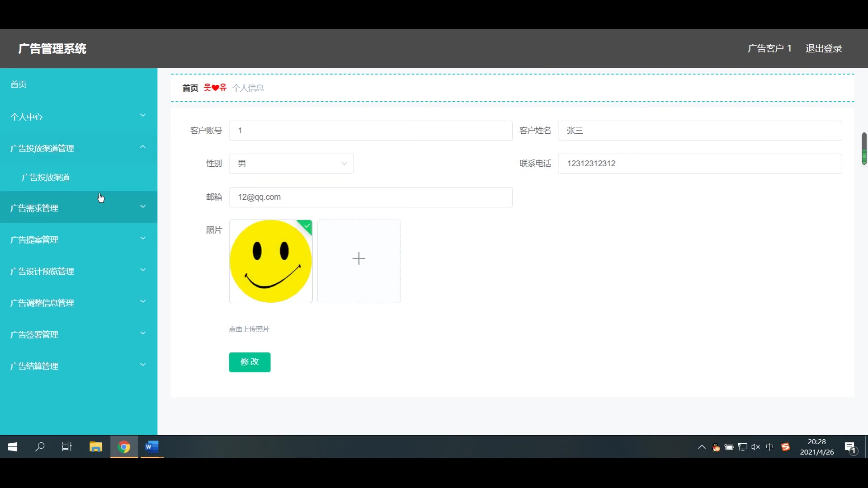Select 广告投放渠道 submenu item
This screenshot has height=488, width=868.
click(x=46, y=178)
